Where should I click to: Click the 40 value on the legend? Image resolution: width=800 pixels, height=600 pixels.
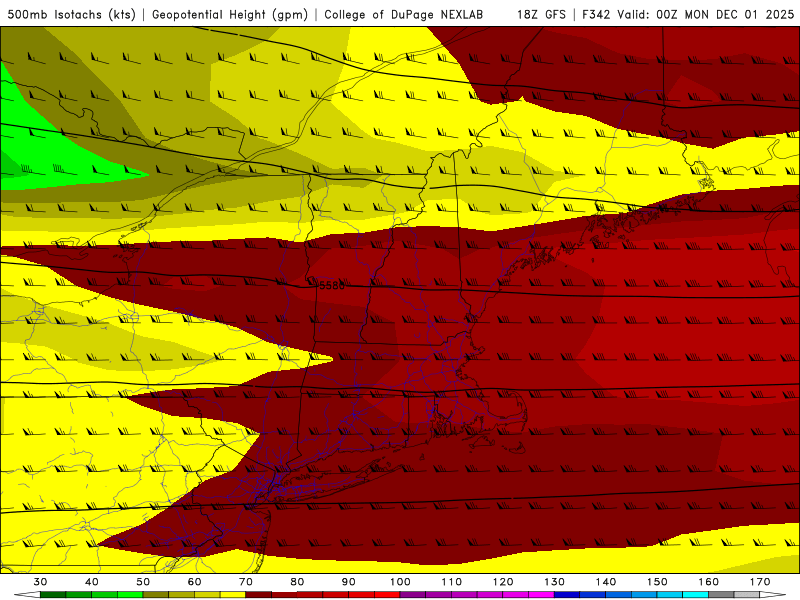pyautogui.click(x=92, y=582)
